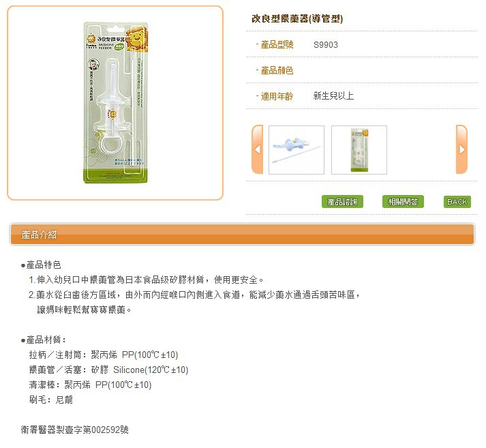The height and width of the screenshot is (448, 486).
Task: Select the packaged product thumbnail
Action: [359, 150]
